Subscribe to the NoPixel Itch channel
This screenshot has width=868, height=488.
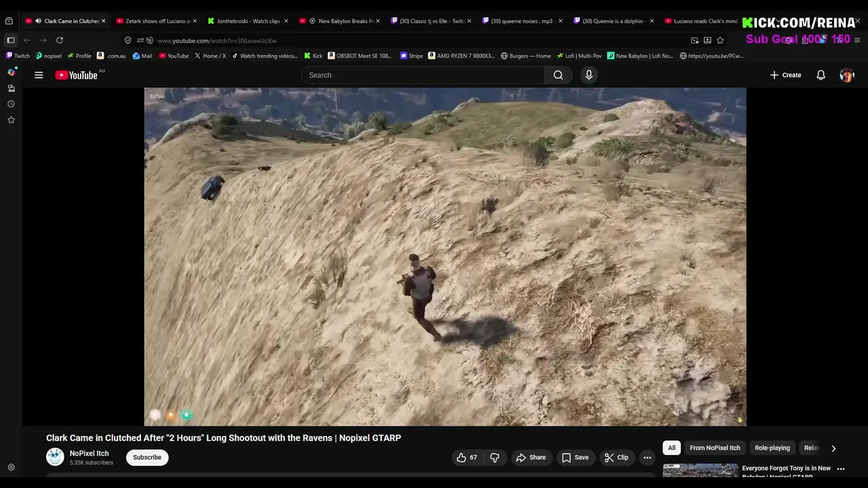(147, 457)
